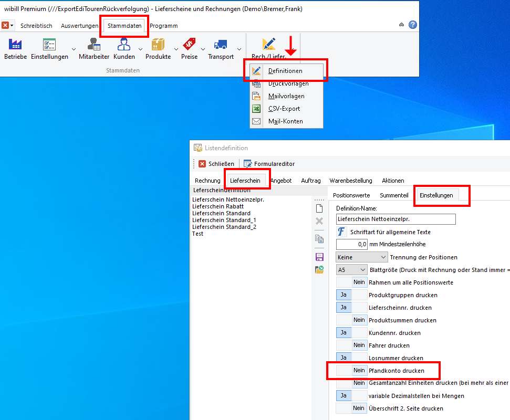The width and height of the screenshot is (510, 420).
Task: Toggle Kundennr. drucken switch
Action: [x=351, y=332]
